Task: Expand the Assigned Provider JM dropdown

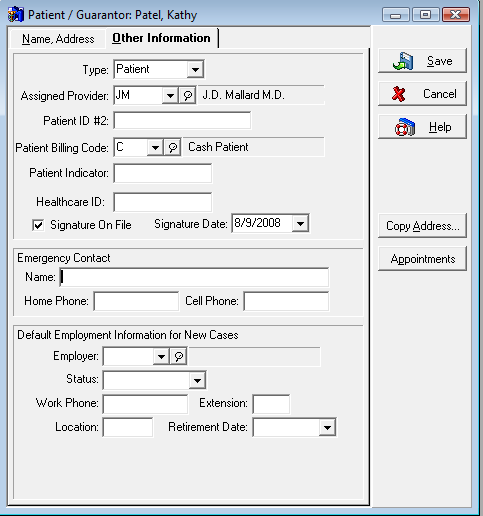Action: coord(170,96)
